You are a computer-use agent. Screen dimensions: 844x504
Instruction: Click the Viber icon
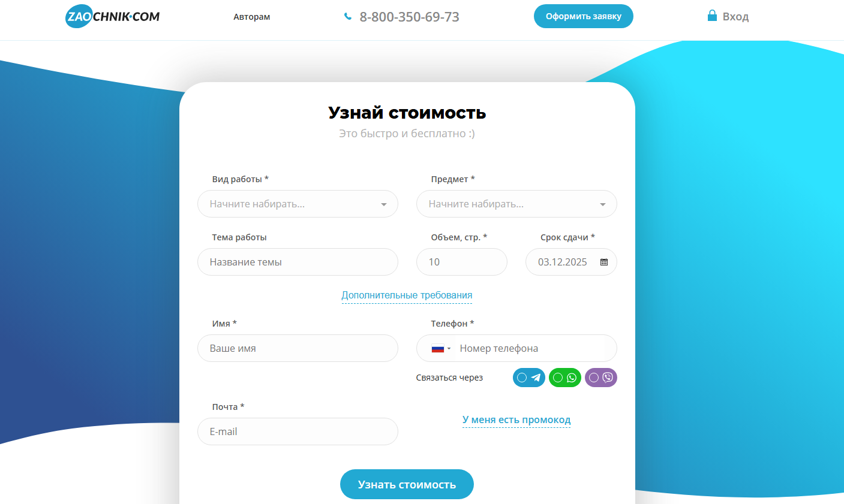608,378
